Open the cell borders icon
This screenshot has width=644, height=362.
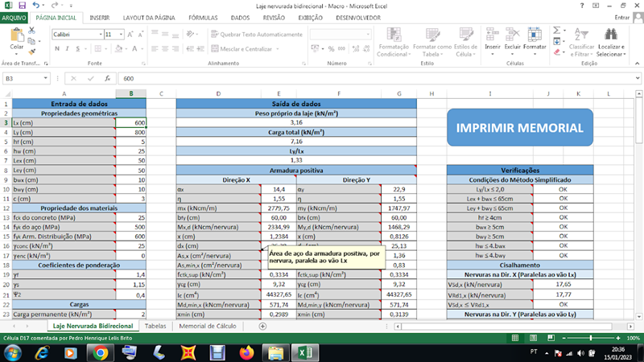(97, 48)
